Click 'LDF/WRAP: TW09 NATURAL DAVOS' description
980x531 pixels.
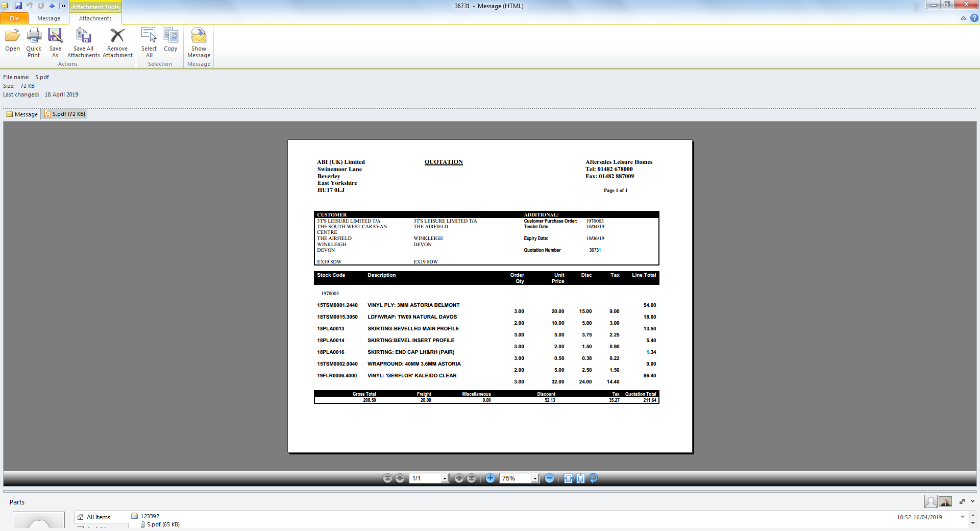(x=412, y=317)
